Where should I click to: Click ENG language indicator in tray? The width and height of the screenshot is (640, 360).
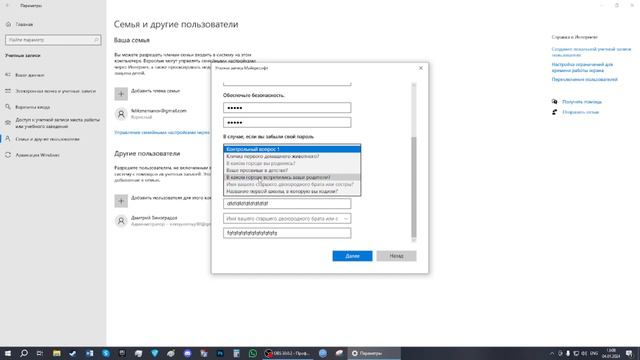(x=594, y=353)
